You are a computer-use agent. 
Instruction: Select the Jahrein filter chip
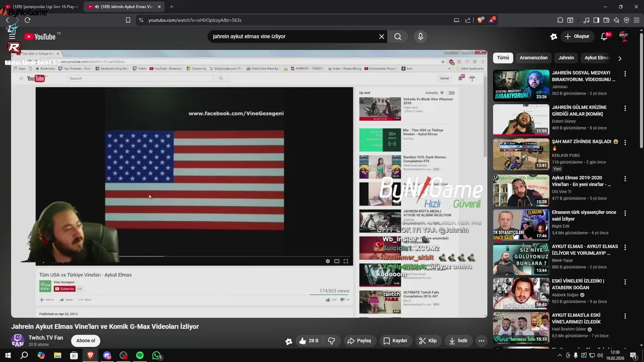tap(566, 58)
